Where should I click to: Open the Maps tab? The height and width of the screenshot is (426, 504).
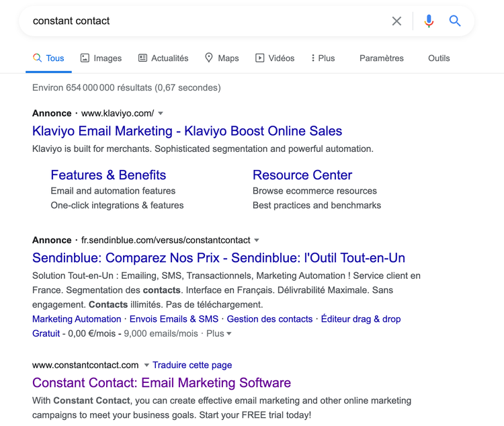pyautogui.click(x=222, y=58)
